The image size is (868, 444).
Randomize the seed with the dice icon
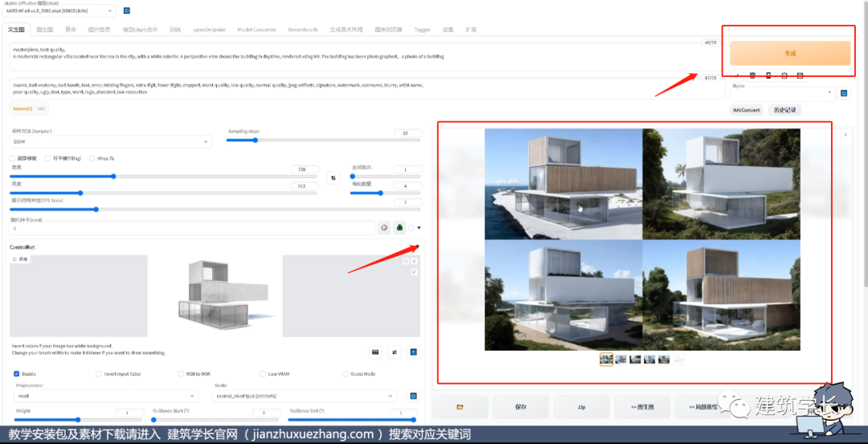coord(383,227)
